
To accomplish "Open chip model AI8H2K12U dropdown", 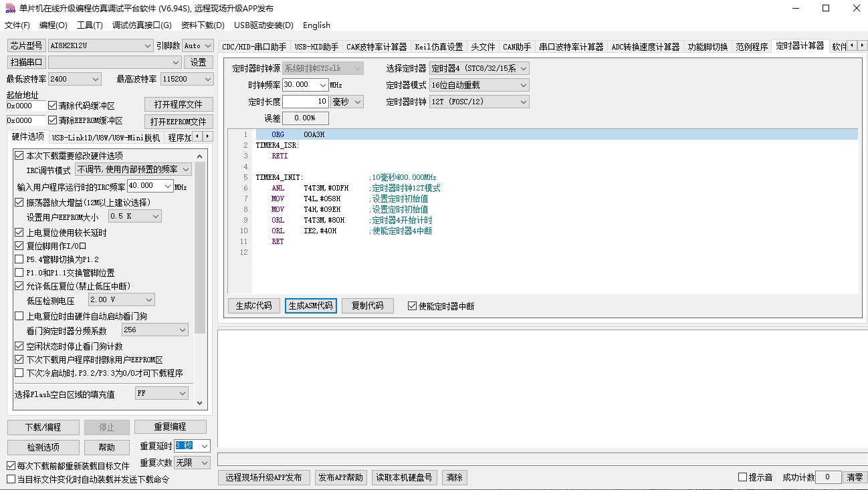I will (x=100, y=45).
